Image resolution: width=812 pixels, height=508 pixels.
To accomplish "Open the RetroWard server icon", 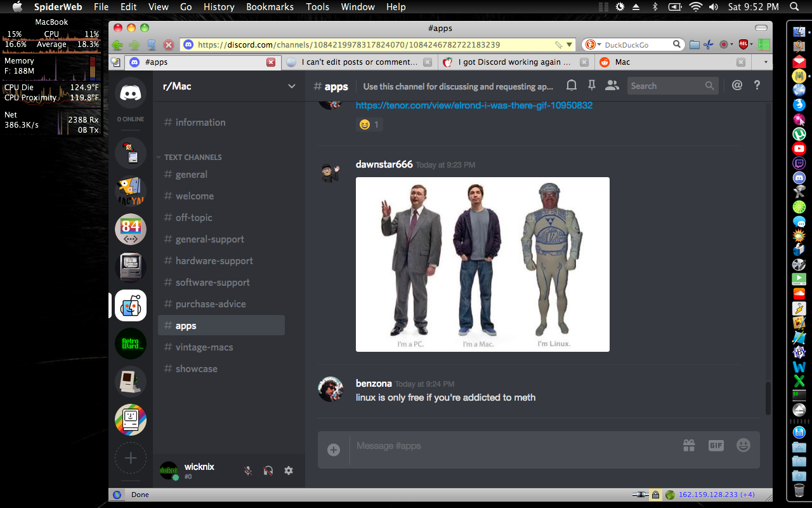I will [x=131, y=344].
